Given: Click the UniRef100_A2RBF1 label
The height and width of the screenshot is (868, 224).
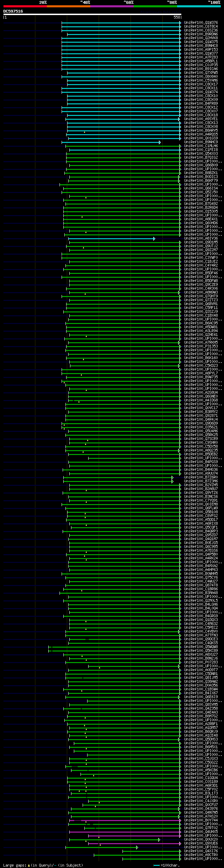Looking at the screenshot, I should (201, 724).
